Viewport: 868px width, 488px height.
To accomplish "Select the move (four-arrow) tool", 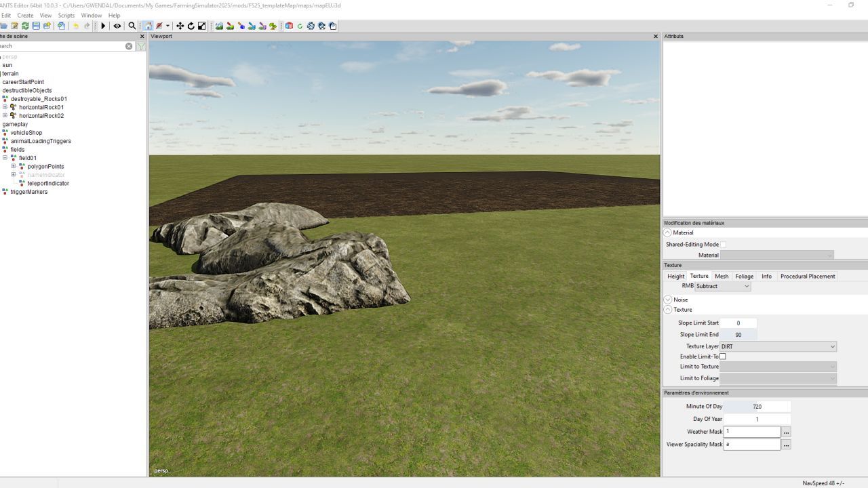I will point(180,26).
